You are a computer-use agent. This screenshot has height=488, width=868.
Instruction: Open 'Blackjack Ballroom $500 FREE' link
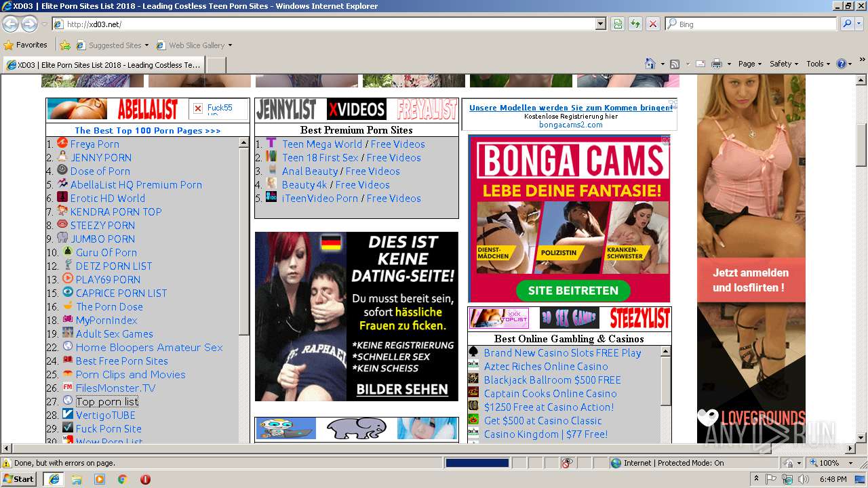[x=552, y=380]
